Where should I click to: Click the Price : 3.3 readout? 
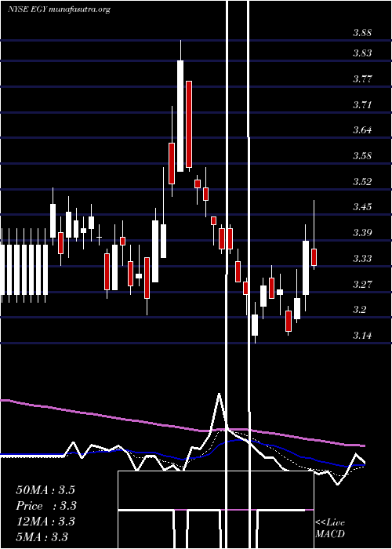pos(46,506)
